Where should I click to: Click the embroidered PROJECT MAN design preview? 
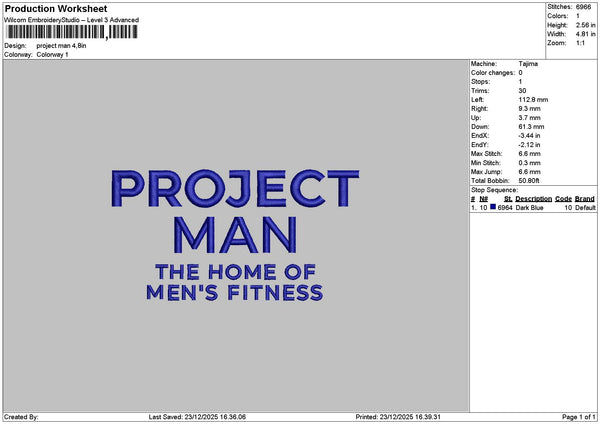click(235, 235)
